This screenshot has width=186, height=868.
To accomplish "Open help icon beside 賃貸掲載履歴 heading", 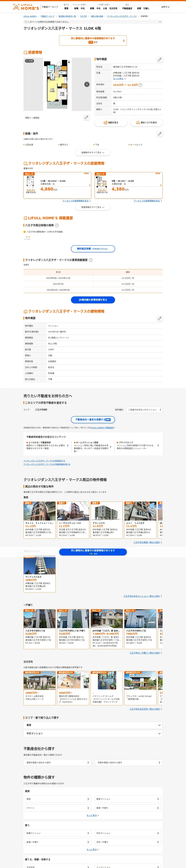I will [91, 260].
